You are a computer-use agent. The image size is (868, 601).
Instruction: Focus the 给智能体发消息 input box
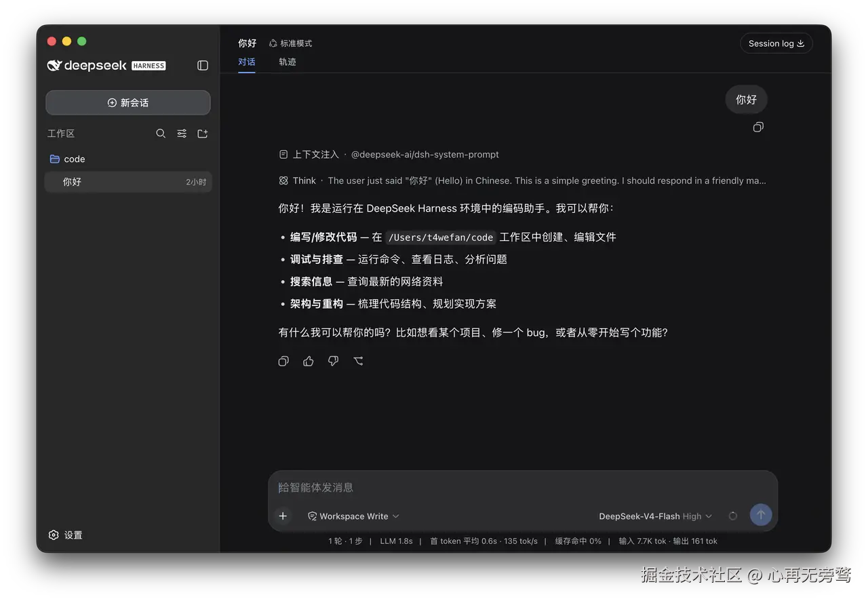click(x=522, y=488)
